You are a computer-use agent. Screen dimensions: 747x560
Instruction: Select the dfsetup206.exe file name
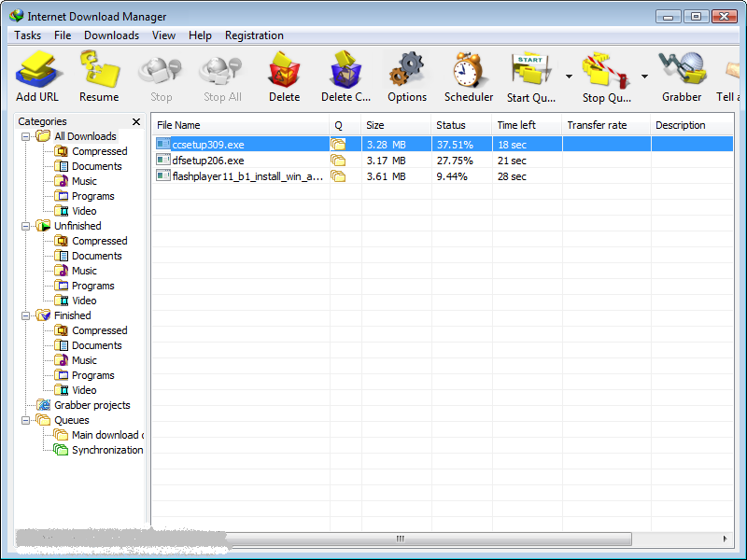[208, 161]
